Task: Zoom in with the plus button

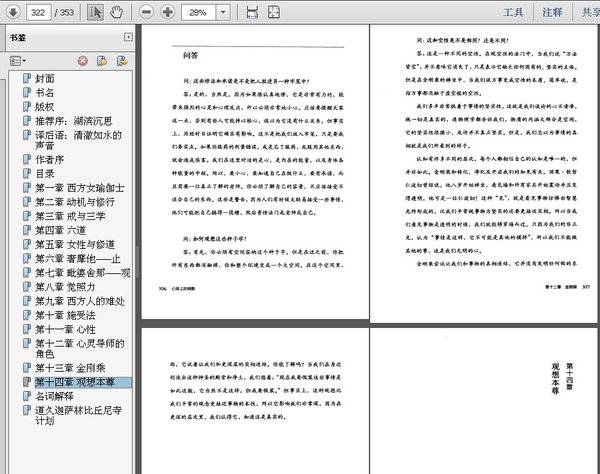Action: 167,12
